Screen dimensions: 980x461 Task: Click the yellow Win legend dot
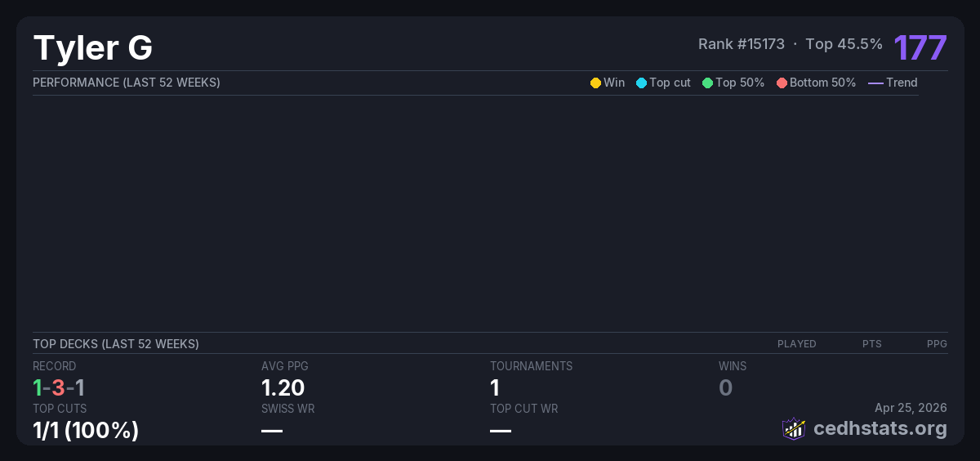[595, 83]
